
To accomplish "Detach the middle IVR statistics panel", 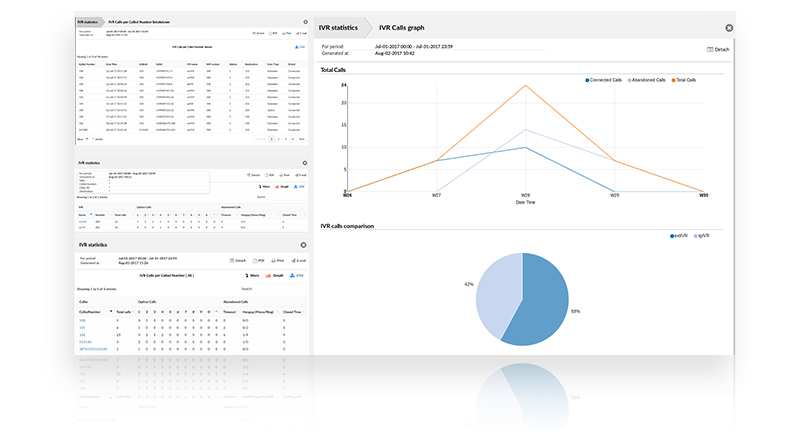I will click(x=254, y=175).
